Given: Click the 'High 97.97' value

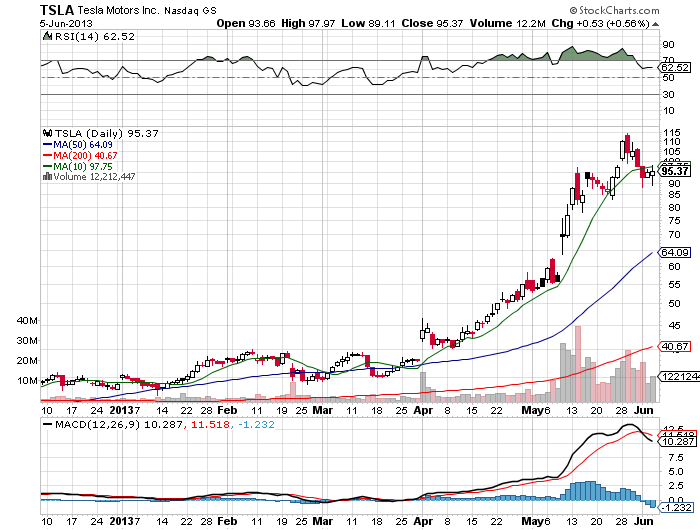Looking at the screenshot, I should click(308, 23).
